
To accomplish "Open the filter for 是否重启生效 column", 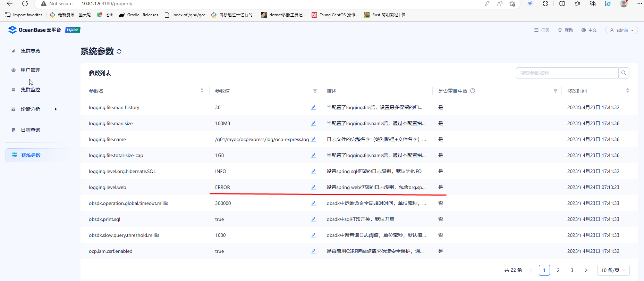I will [556, 91].
